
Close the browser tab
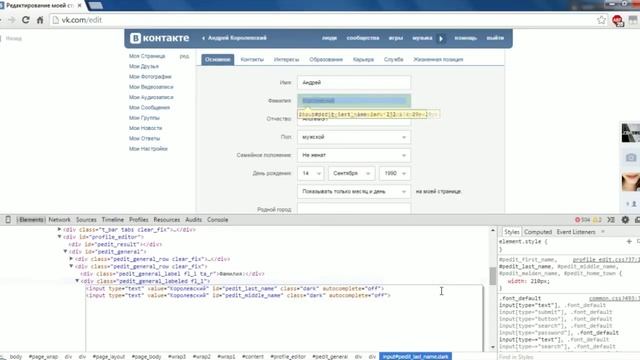(x=79, y=6)
